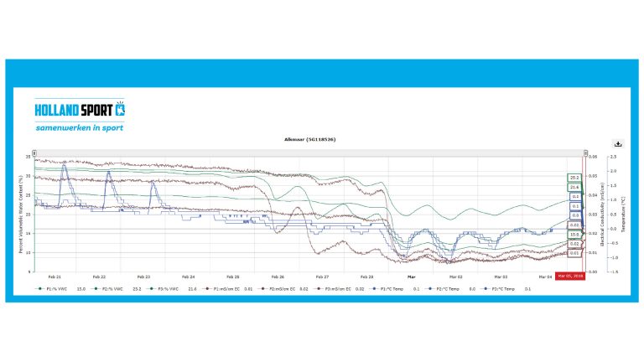644x362 pixels.
Task: Click the left handle of range scrollbar
Action: click(x=35, y=153)
